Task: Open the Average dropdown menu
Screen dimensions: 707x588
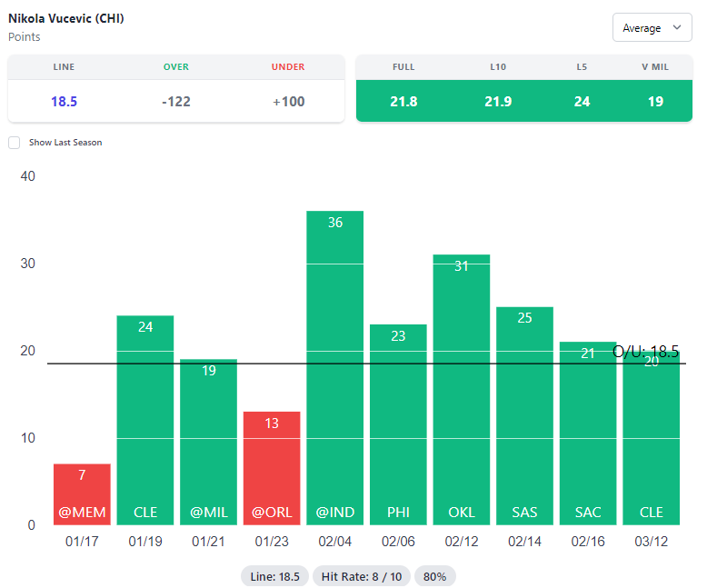Action: [652, 28]
